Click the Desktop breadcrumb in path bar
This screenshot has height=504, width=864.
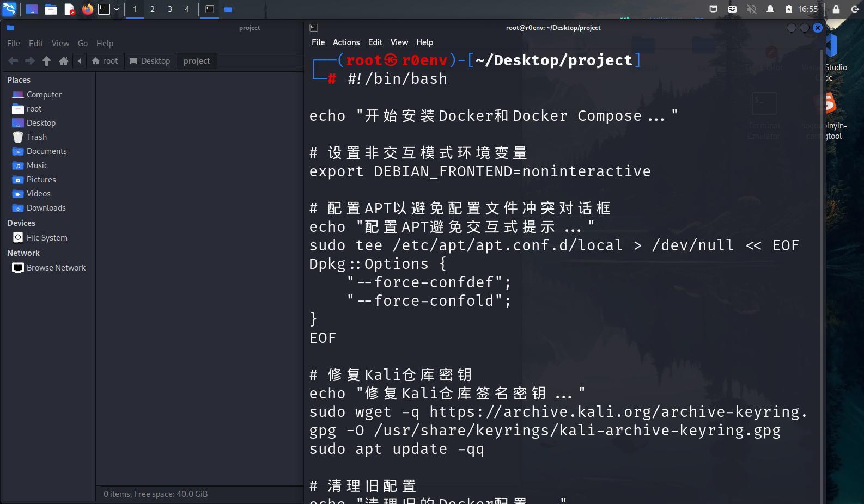click(150, 61)
